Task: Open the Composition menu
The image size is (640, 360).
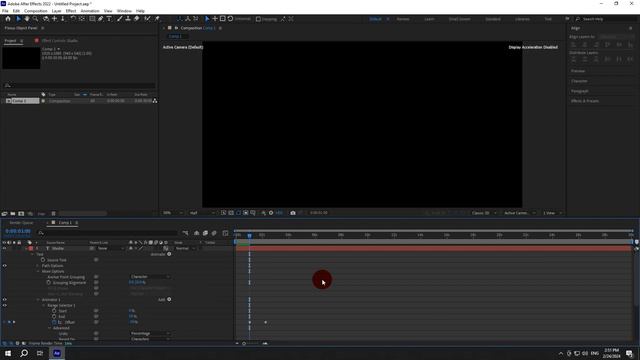Action: 36,11
